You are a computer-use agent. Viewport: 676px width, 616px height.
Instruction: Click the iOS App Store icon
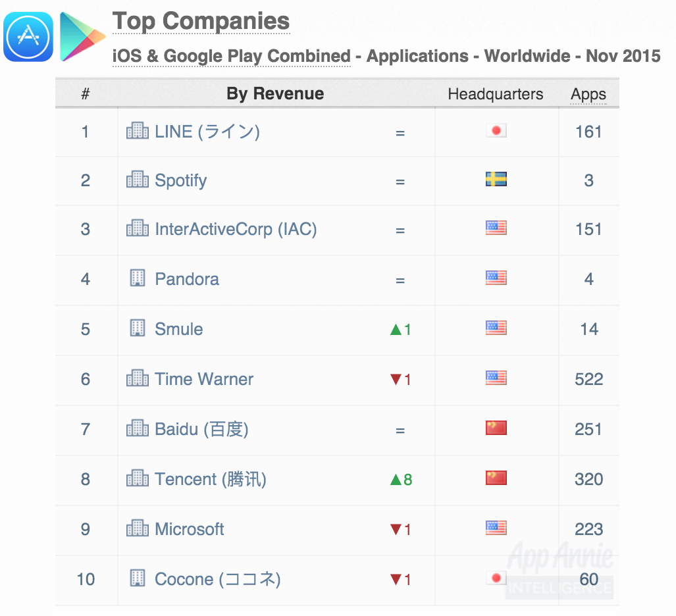click(28, 36)
